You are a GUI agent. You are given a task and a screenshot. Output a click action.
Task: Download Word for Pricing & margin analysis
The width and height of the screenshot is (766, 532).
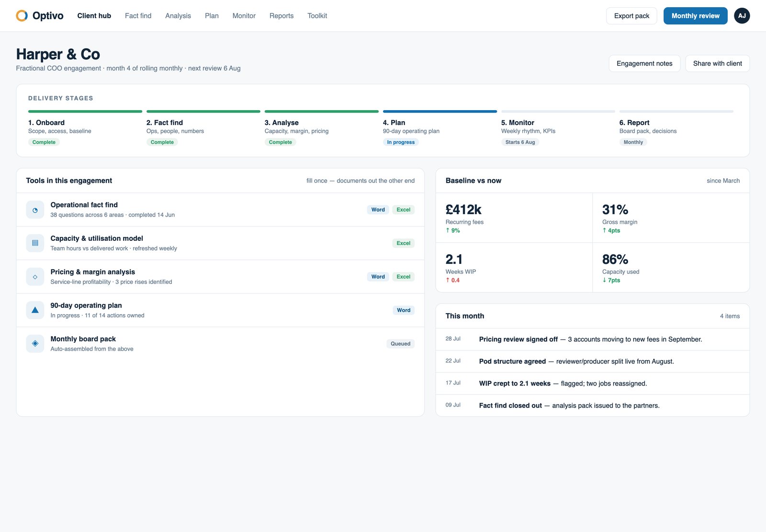pyautogui.click(x=378, y=277)
